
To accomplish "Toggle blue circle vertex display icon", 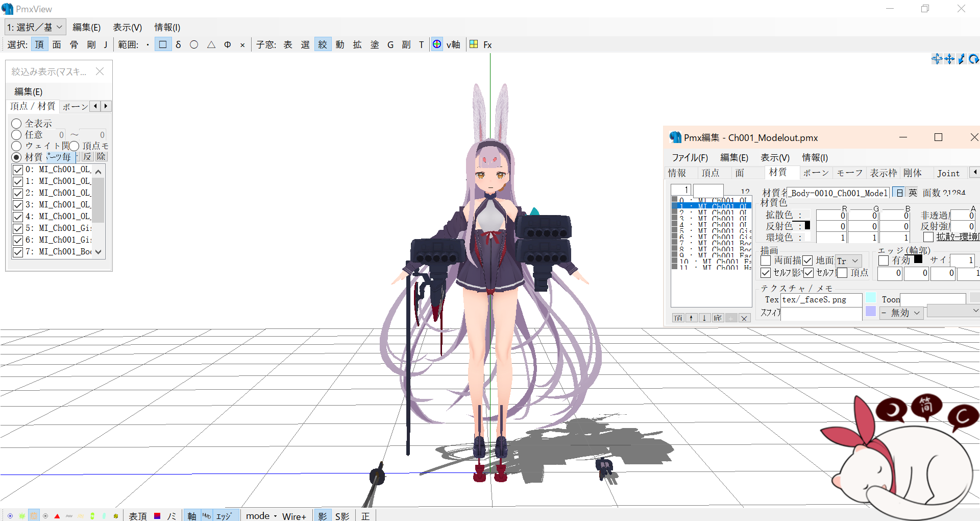I will click(10, 516).
